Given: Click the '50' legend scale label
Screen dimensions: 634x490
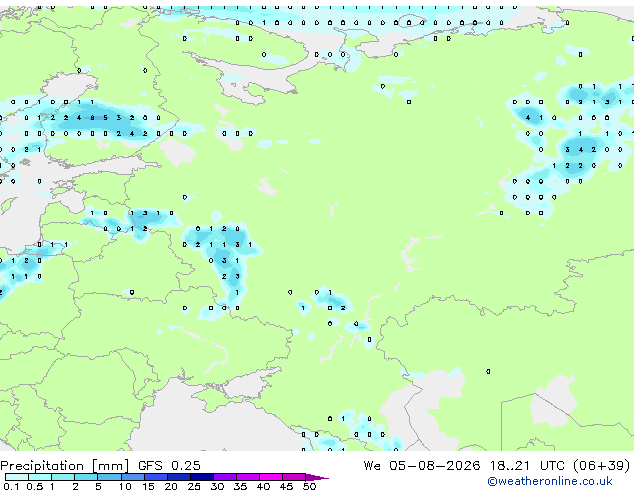Looking at the screenshot, I should point(309,486).
